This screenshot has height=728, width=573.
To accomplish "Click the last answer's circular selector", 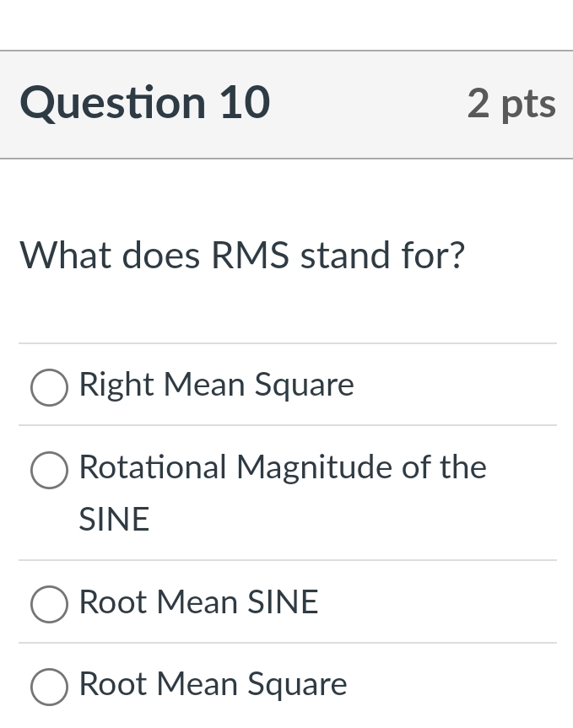I will coord(49,687).
